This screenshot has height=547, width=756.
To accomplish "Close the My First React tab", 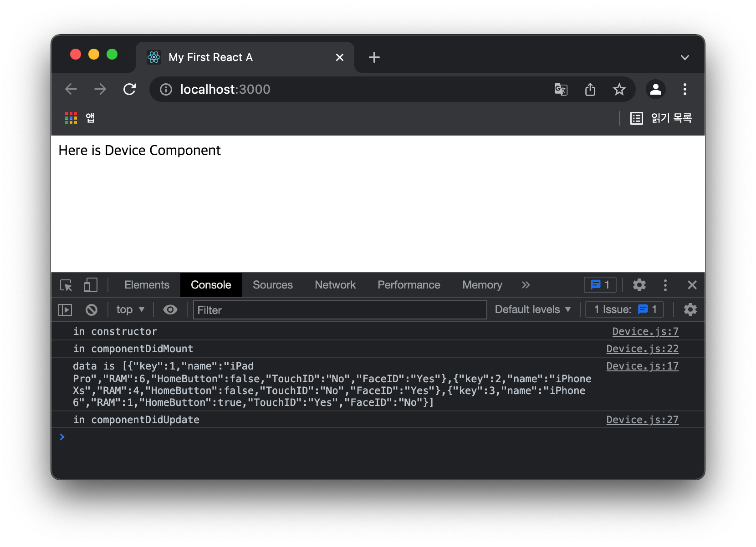I will (x=340, y=57).
